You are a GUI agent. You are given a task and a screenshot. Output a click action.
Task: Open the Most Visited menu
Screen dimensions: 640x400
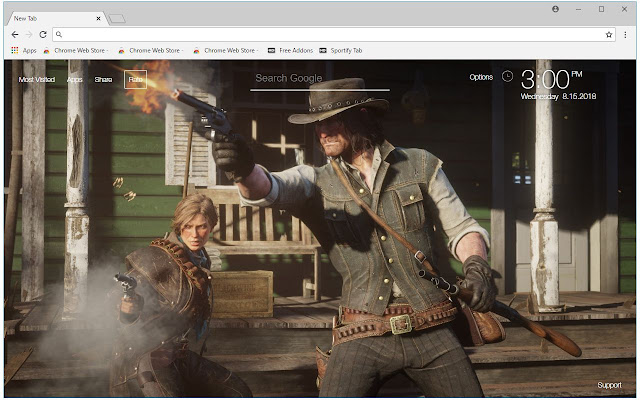click(37, 80)
